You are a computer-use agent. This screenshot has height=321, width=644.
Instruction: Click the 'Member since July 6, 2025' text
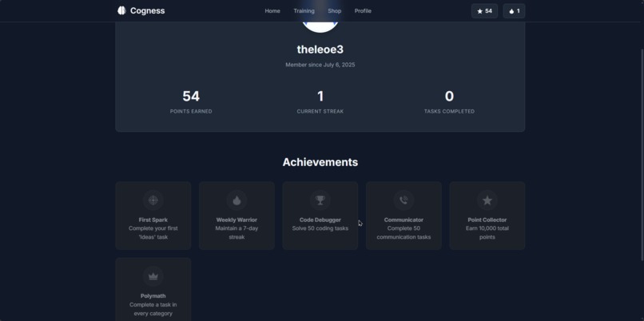coord(320,65)
